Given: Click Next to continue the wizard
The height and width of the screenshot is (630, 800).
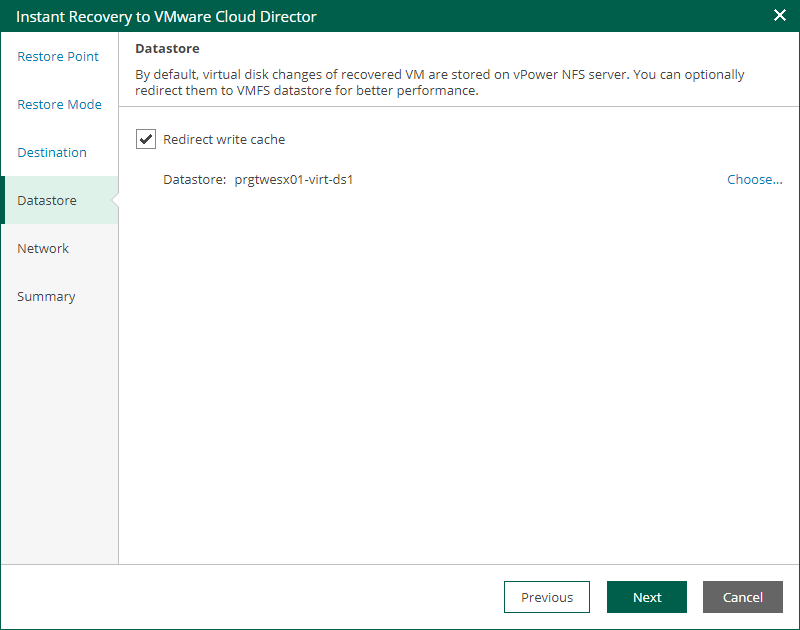Looking at the screenshot, I should click(x=646, y=597).
